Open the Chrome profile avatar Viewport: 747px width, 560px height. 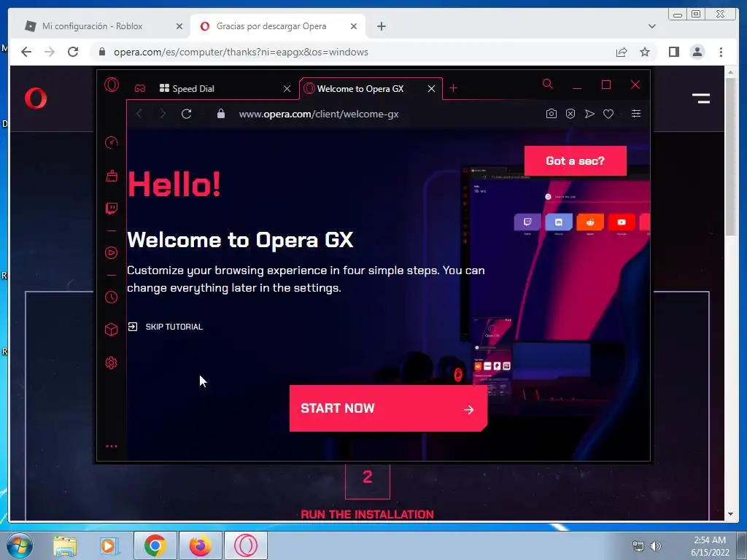point(697,52)
